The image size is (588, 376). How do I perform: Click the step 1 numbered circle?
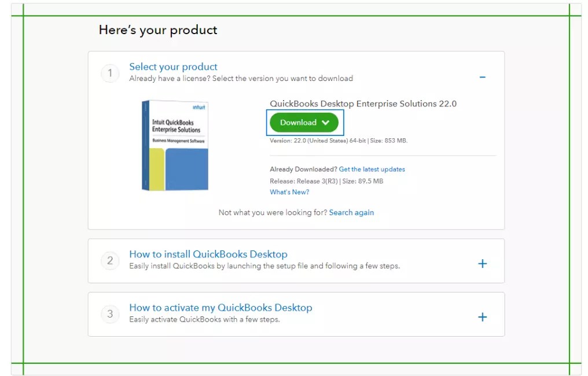click(x=110, y=73)
